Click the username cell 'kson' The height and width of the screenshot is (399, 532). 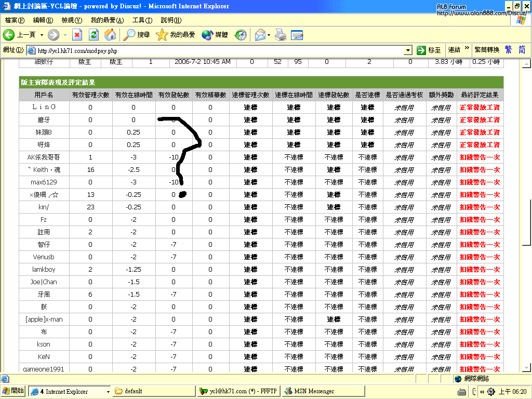tap(44, 344)
